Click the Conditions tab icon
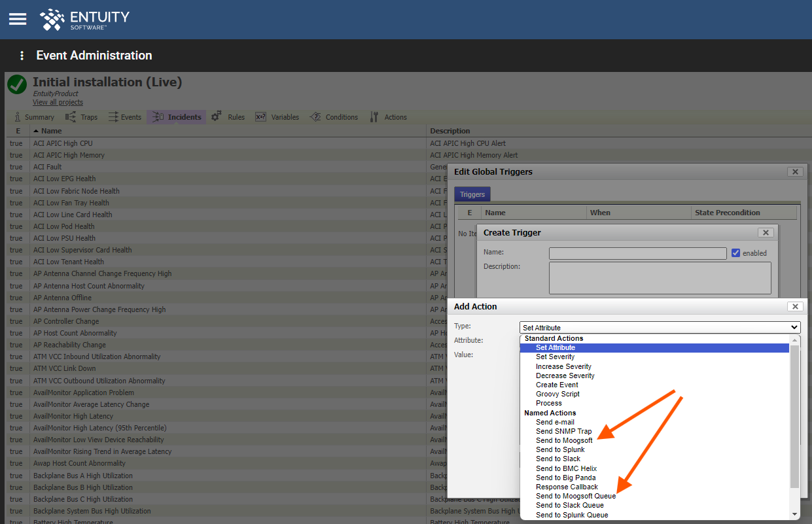 pyautogui.click(x=315, y=117)
